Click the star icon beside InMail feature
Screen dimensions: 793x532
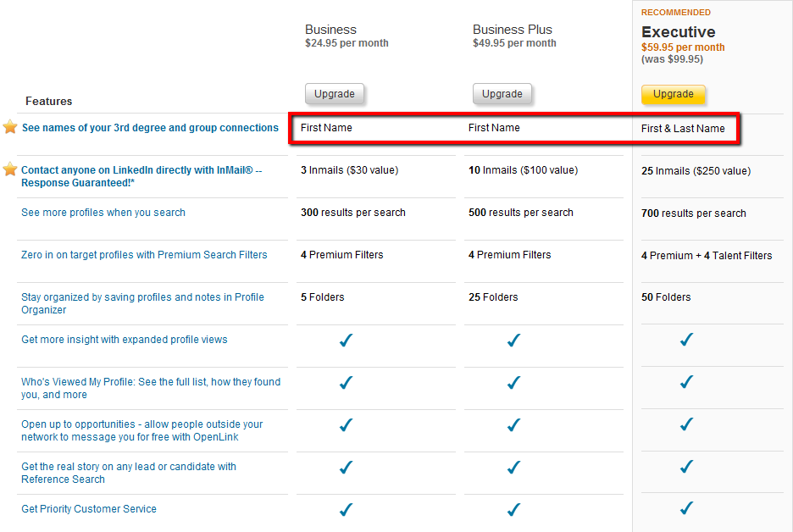(x=10, y=169)
